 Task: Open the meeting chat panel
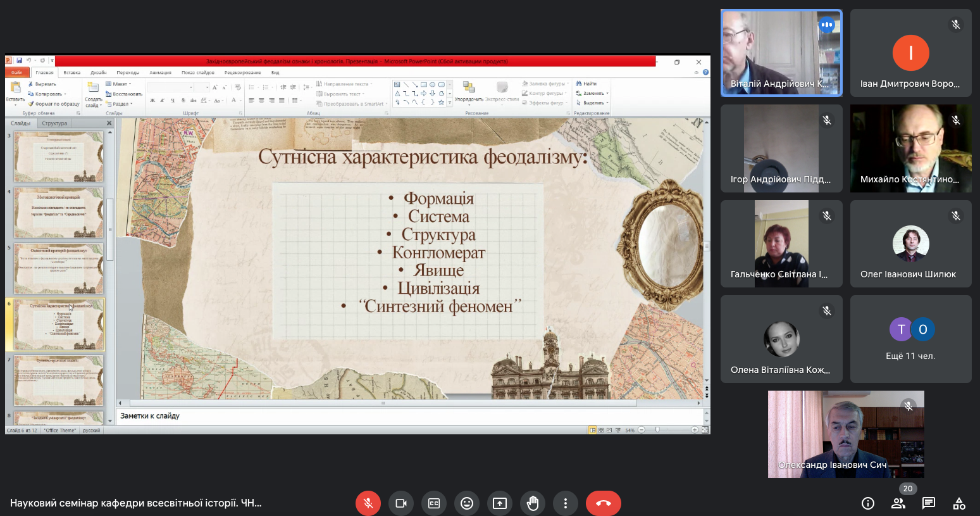(x=929, y=503)
